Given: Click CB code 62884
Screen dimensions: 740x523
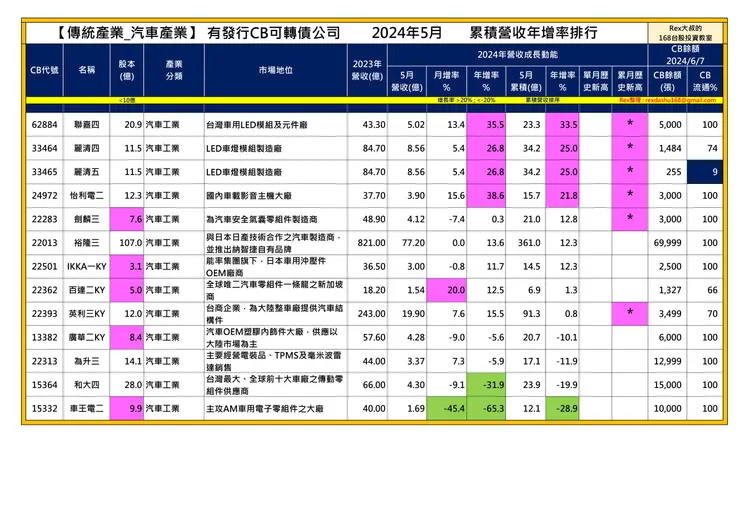Looking at the screenshot, I should (44, 125).
